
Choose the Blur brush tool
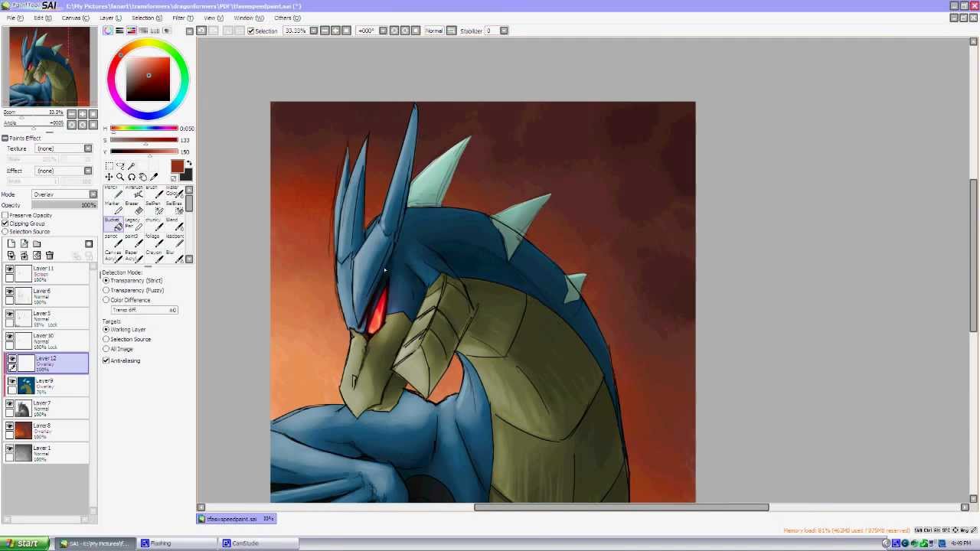click(x=175, y=256)
